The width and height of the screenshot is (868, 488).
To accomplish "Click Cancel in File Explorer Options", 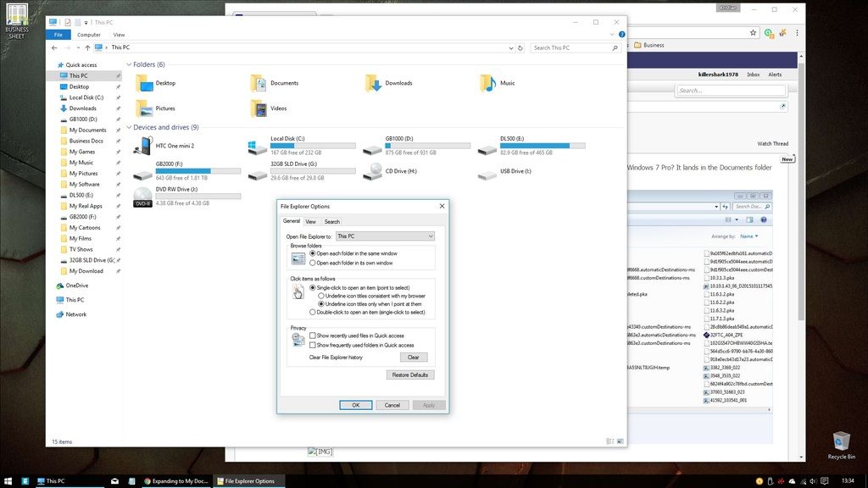I will click(x=392, y=405).
